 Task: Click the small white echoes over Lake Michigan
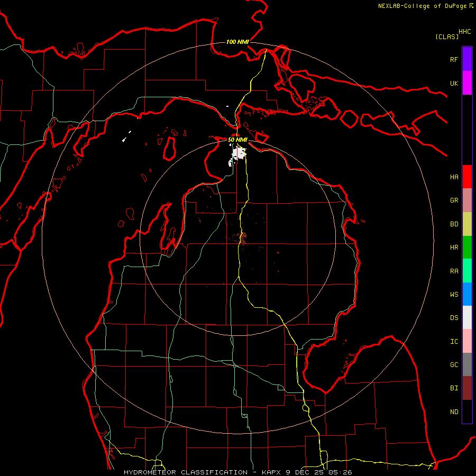126,136
